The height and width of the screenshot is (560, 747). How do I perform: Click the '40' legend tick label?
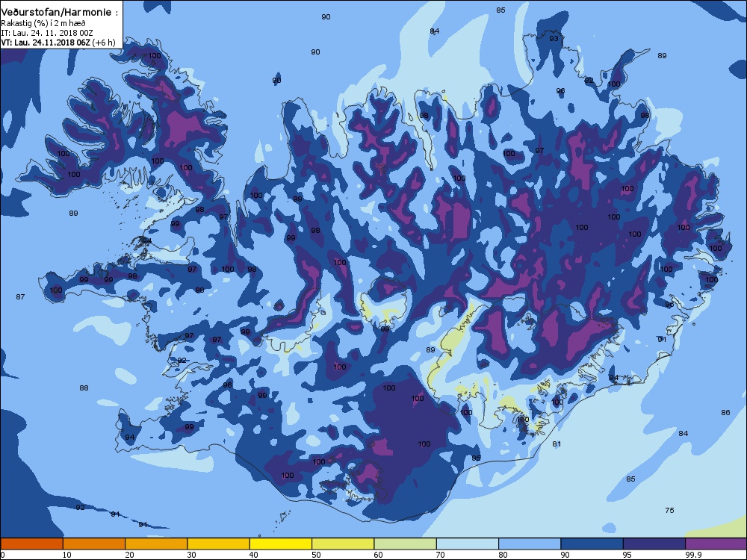pyautogui.click(x=254, y=555)
